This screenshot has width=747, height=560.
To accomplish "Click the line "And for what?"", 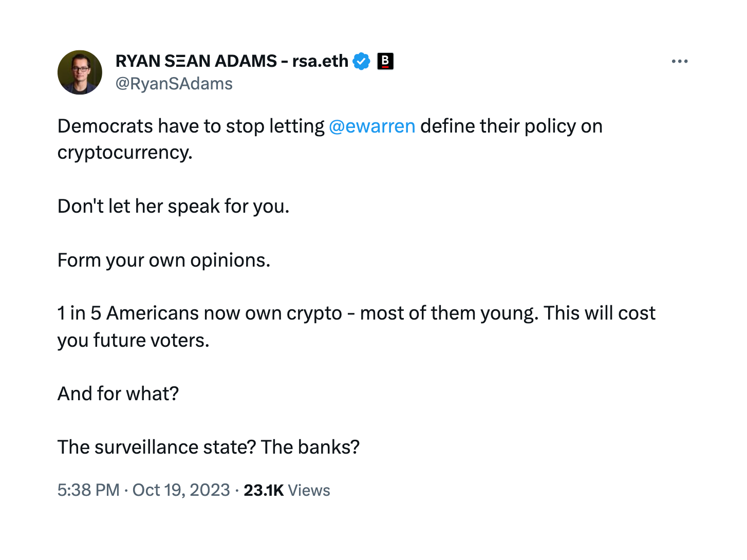I will coord(118,394).
